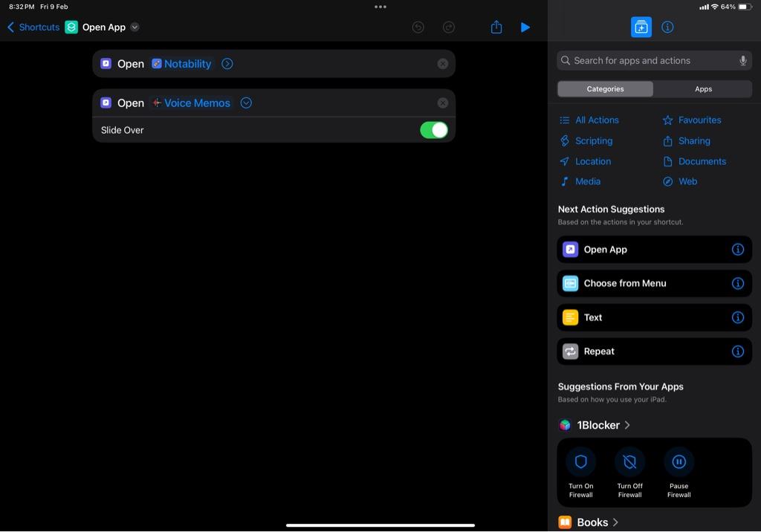Remove the Open Voice Memos action

[x=443, y=103]
